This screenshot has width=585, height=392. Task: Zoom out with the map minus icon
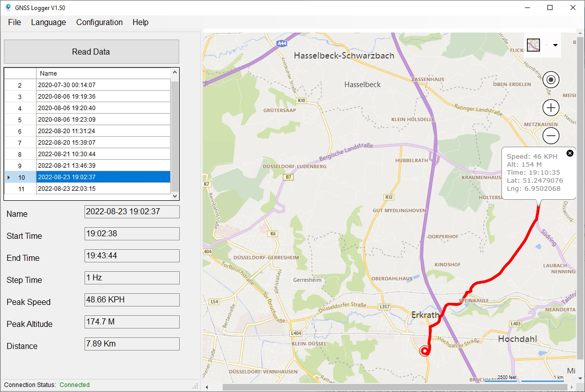pos(551,136)
